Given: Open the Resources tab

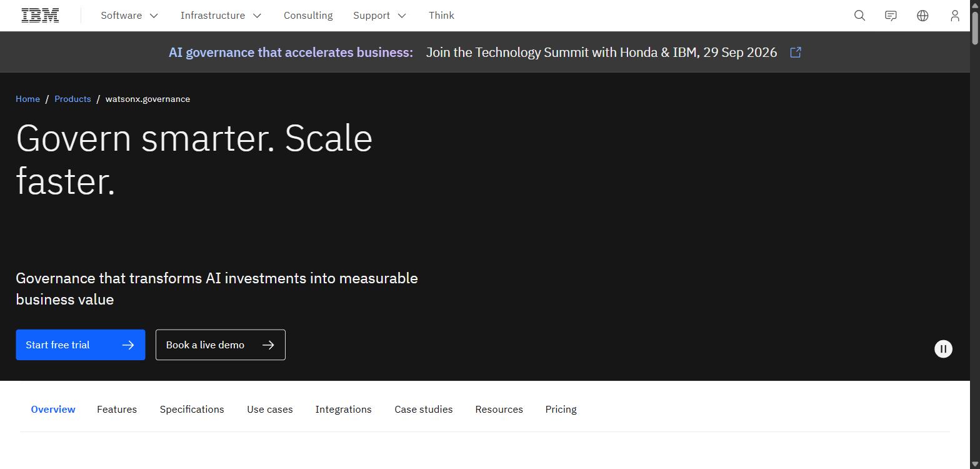Looking at the screenshot, I should coord(499,410).
